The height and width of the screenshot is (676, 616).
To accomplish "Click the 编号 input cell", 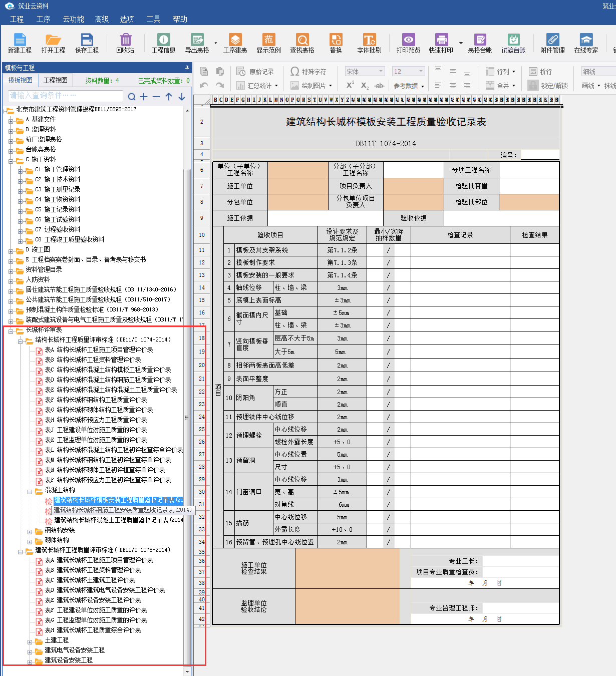I will (540, 155).
